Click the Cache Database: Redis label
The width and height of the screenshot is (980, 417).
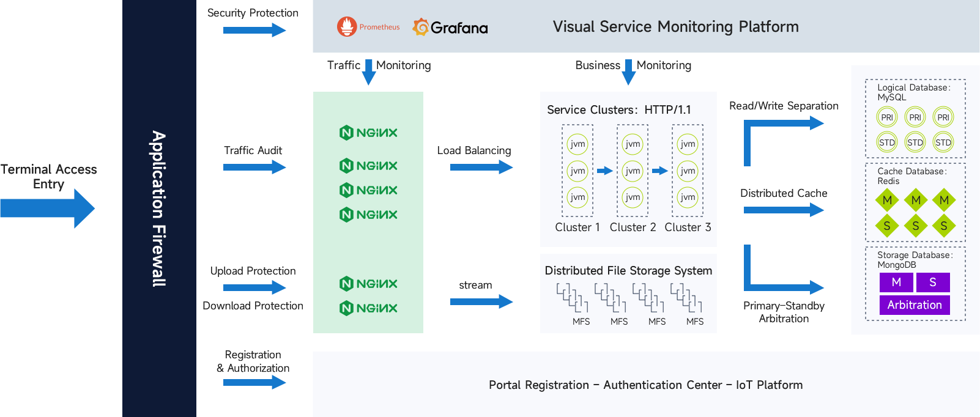pyautogui.click(x=912, y=176)
